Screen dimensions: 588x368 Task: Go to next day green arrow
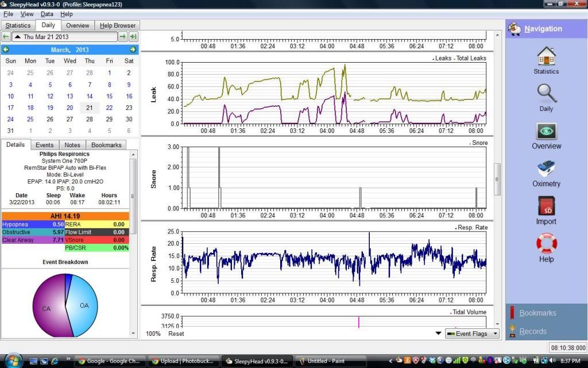123,37
